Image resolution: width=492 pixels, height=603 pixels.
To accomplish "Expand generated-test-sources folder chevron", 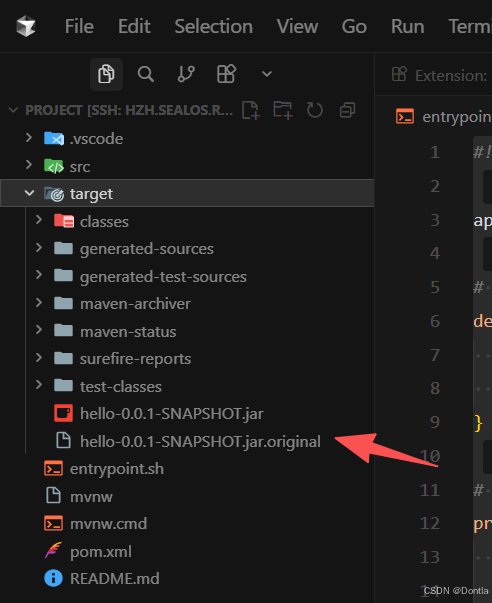I will coord(39,275).
